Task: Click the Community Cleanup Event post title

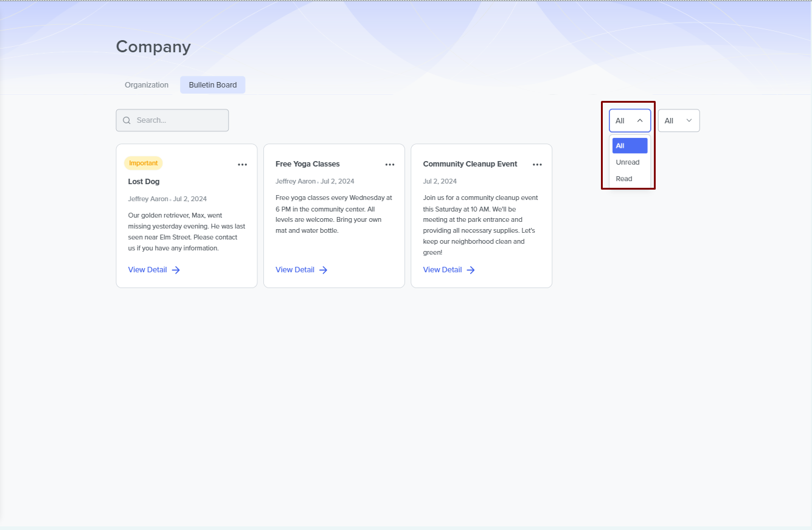Action: (470, 164)
